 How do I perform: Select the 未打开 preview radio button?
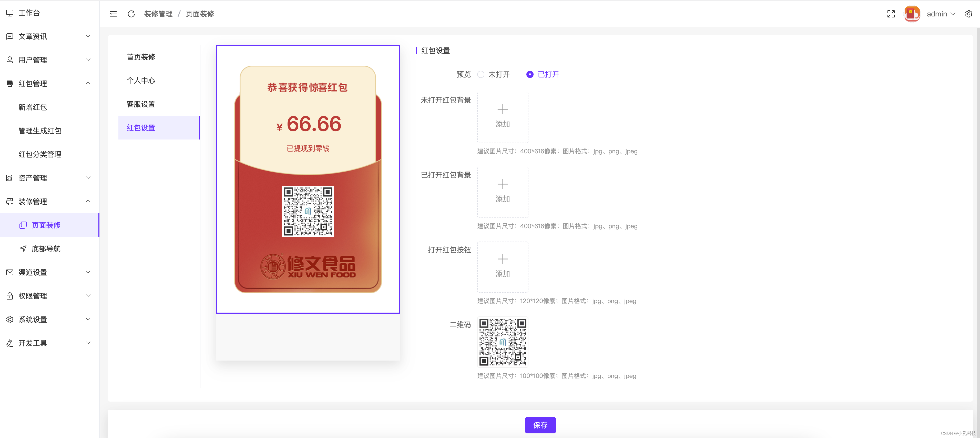click(x=481, y=75)
